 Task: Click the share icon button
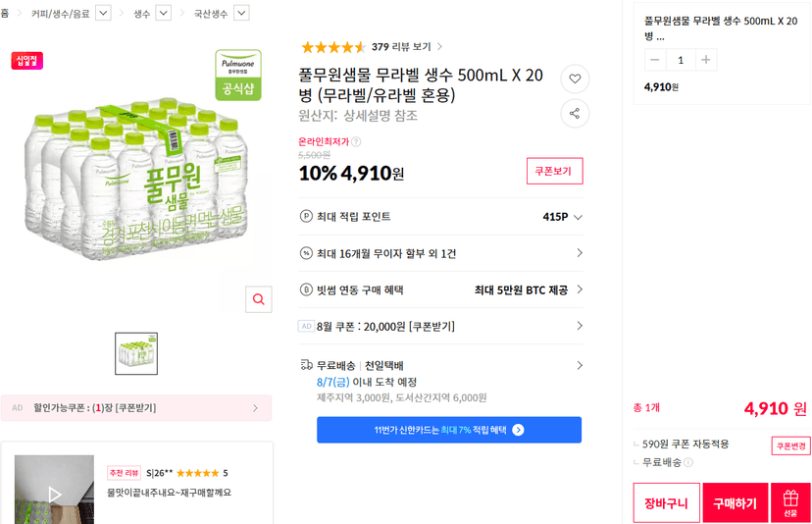coord(575,114)
